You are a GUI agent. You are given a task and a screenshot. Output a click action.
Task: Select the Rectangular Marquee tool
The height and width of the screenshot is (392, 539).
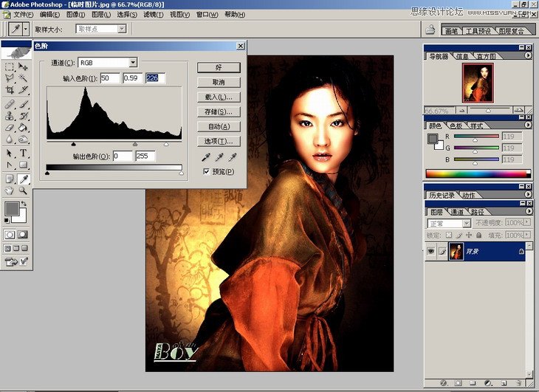pyautogui.click(x=10, y=66)
